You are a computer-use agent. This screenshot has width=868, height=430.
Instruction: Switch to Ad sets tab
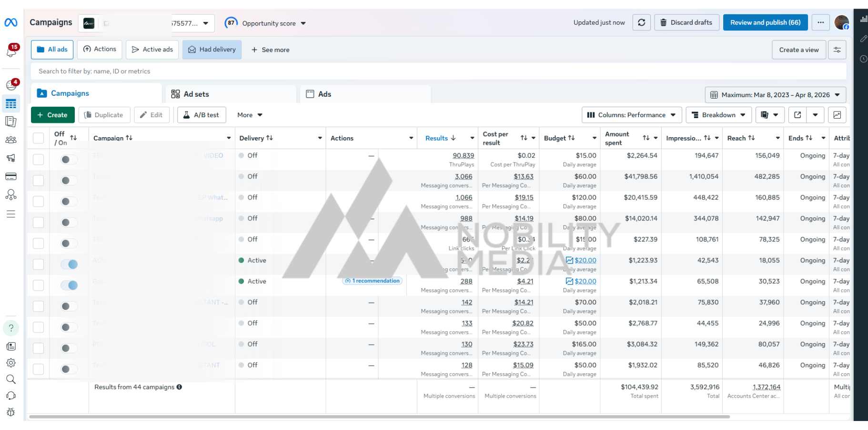pyautogui.click(x=231, y=94)
